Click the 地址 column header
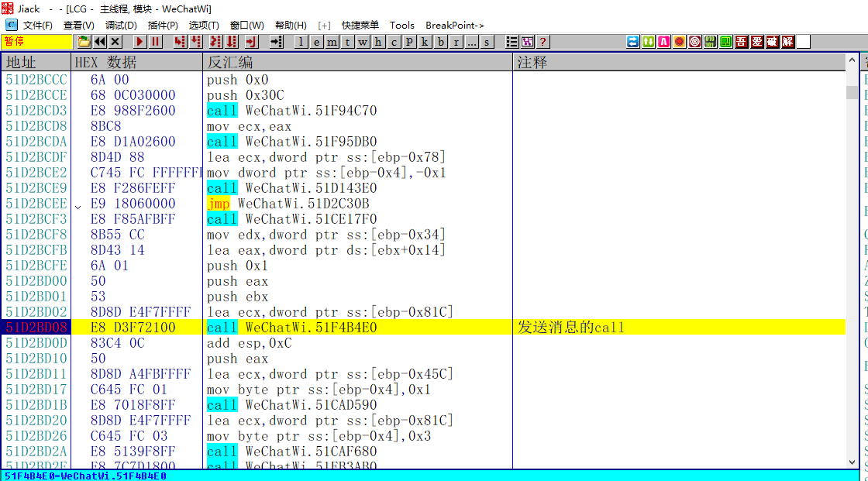 tap(36, 63)
